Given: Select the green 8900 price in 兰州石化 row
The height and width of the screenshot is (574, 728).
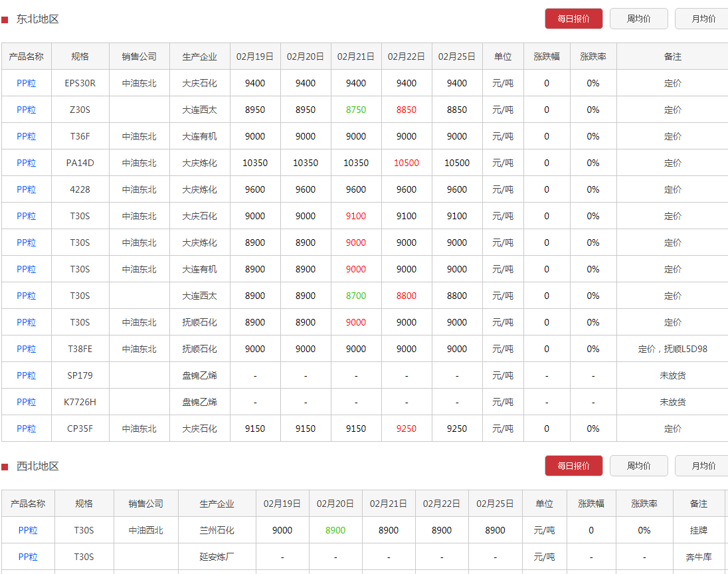Looking at the screenshot, I should (x=335, y=530).
